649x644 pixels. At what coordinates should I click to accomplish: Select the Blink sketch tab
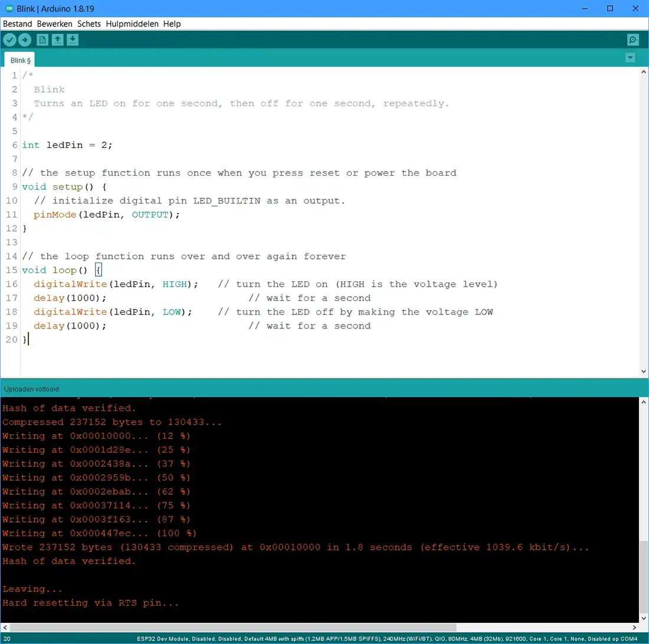pos(20,60)
